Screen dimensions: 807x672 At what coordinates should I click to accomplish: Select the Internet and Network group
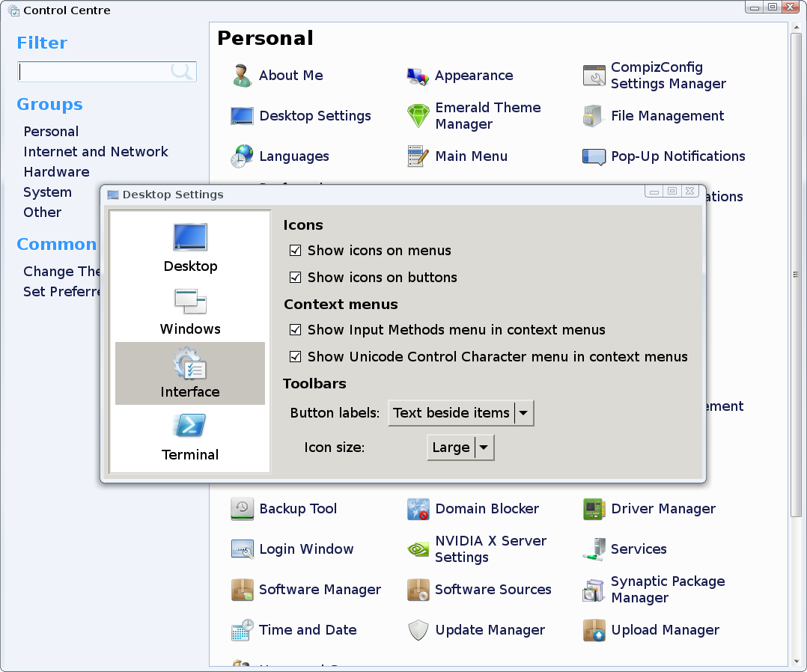(96, 152)
